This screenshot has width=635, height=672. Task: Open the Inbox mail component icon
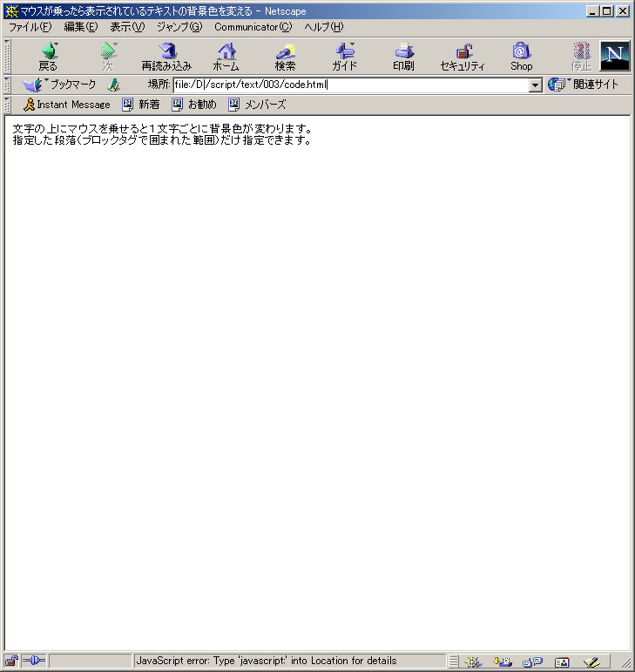tap(503, 662)
